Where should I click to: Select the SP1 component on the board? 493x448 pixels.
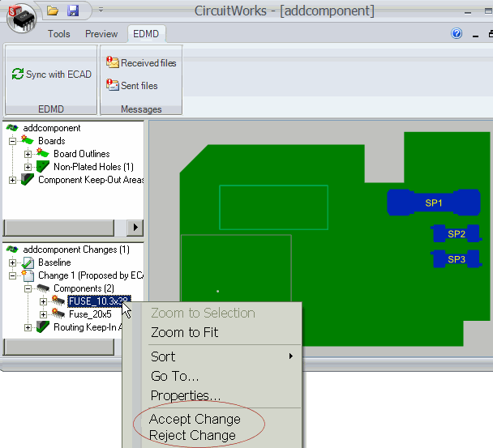coord(434,203)
